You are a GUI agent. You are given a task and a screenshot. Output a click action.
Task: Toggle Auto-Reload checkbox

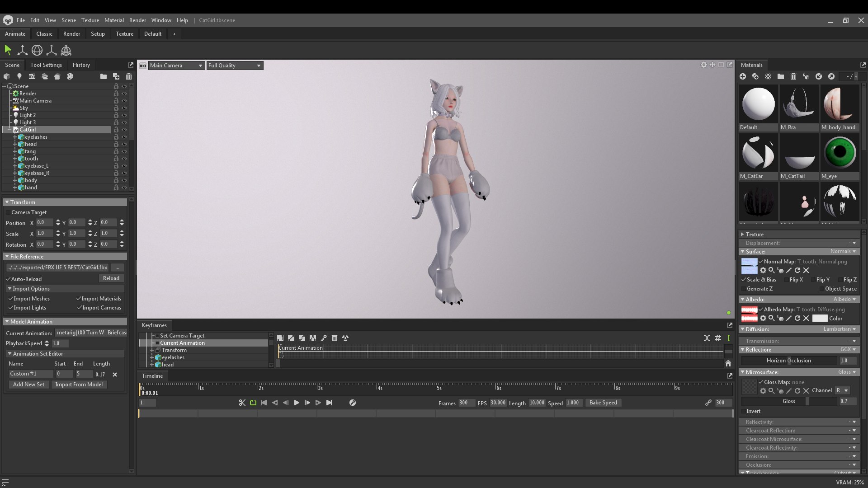[8, 279]
